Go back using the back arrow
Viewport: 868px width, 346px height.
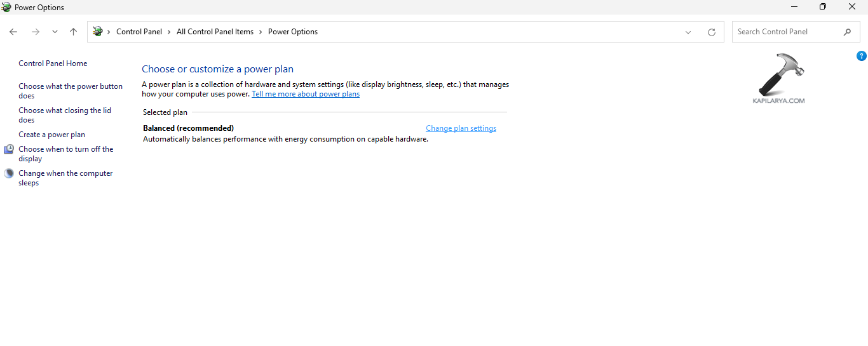[x=13, y=32]
